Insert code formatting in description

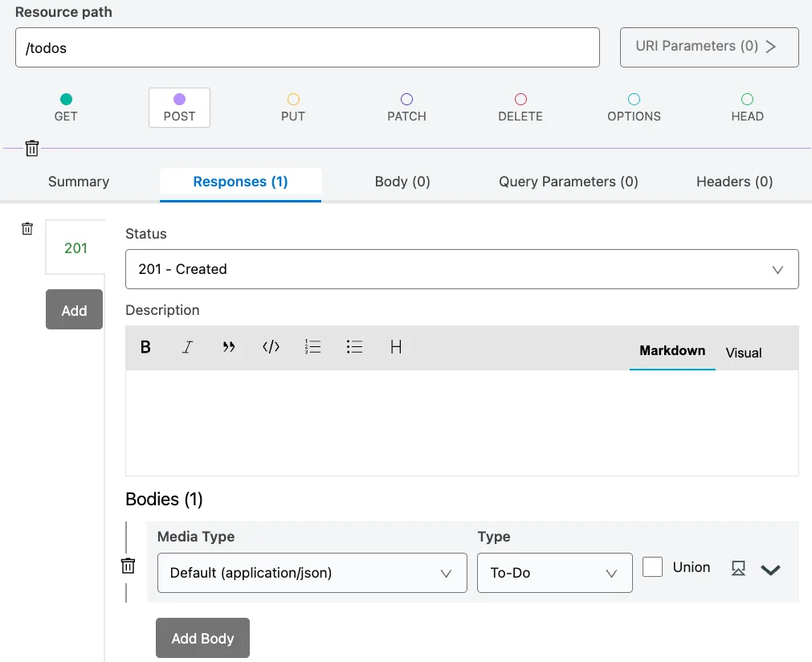[271, 346]
